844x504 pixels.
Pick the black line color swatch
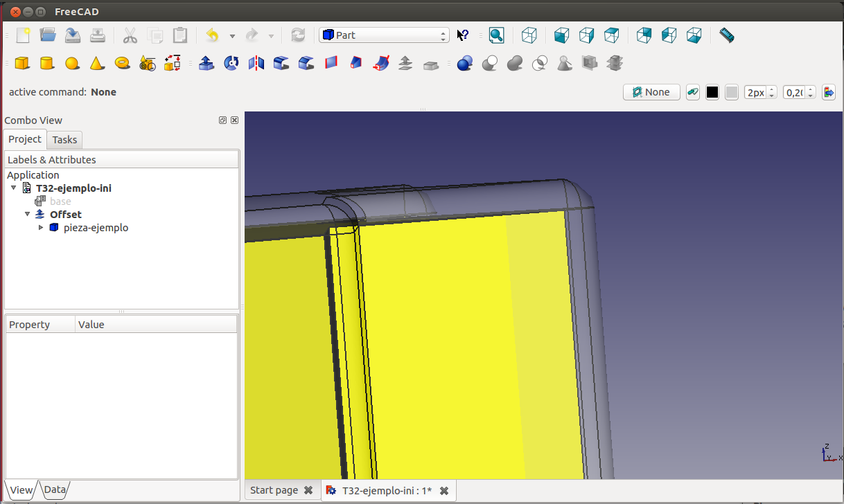tap(712, 92)
